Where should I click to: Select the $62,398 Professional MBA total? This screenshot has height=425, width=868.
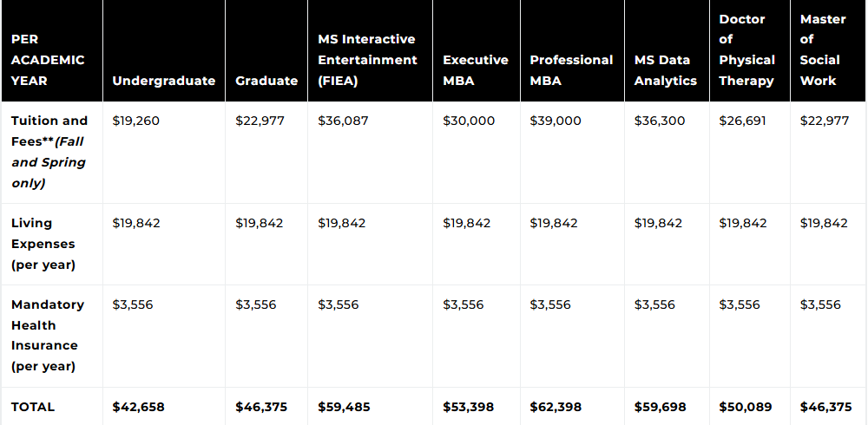556,407
